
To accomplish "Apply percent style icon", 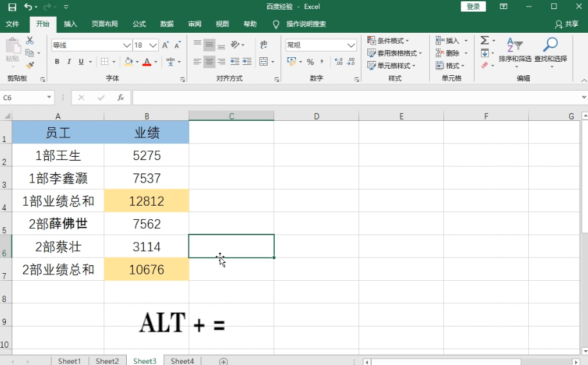I will (310, 62).
